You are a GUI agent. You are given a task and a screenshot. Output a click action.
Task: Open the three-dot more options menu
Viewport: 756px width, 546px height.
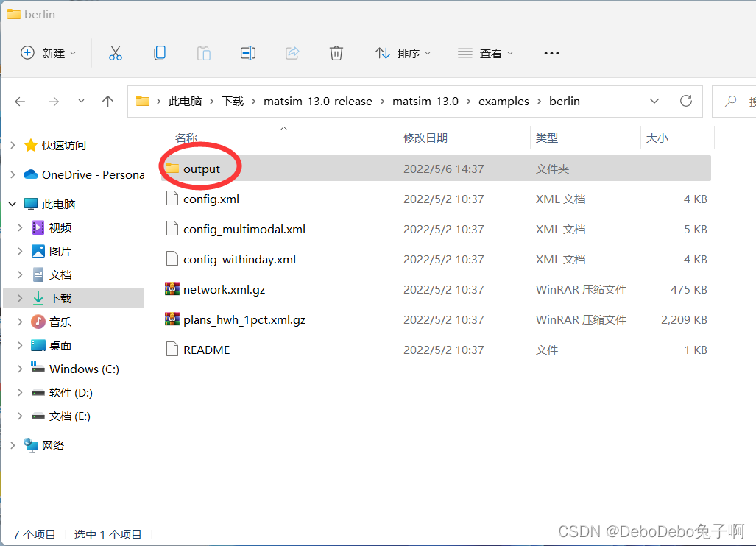point(551,53)
